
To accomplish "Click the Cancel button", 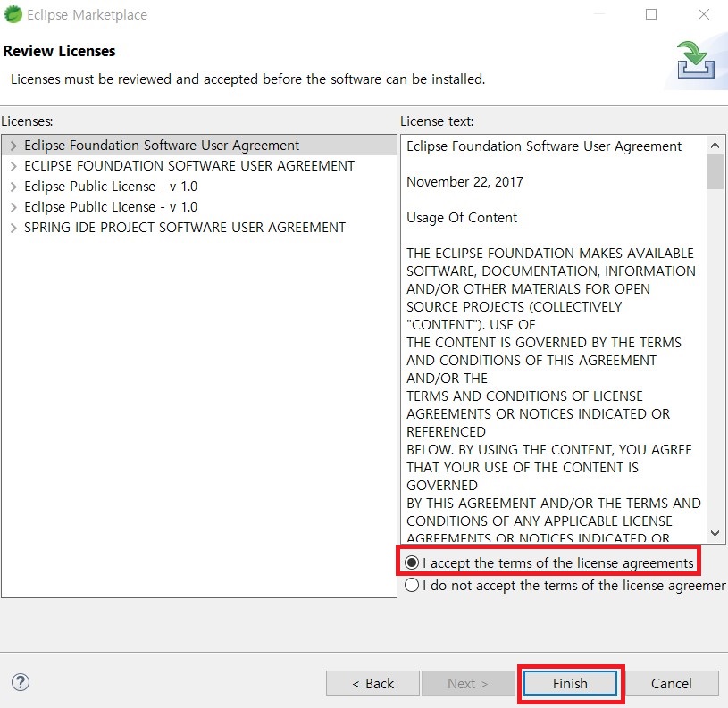I will (672, 683).
